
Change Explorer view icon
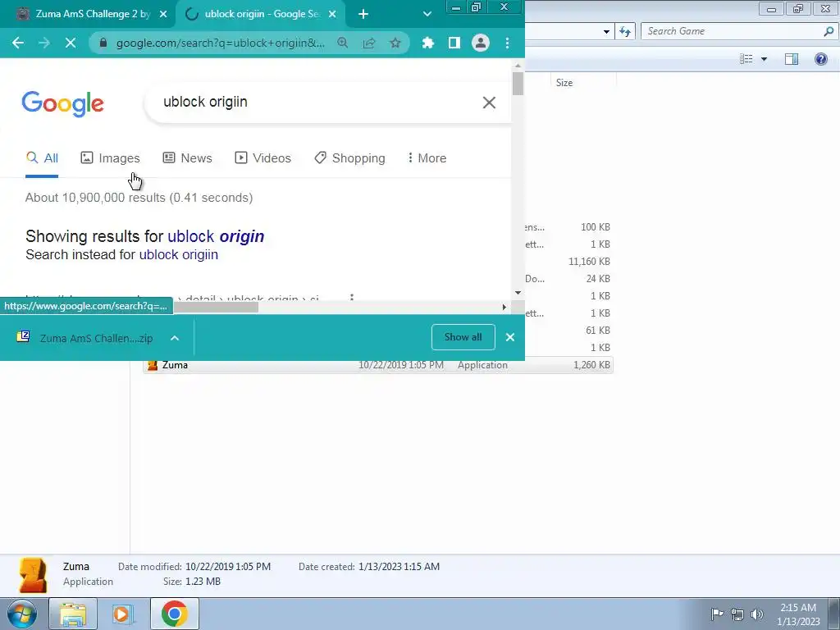746,59
